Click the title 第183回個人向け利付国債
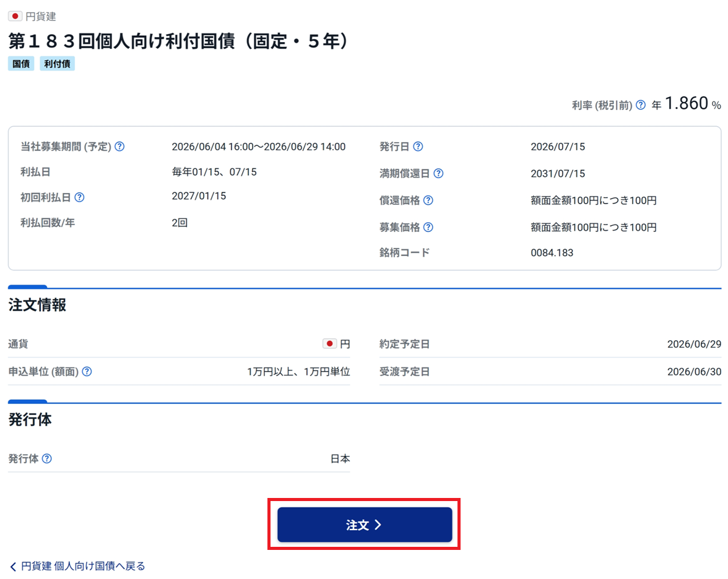Viewport: 728px width, 579px height. [178, 41]
